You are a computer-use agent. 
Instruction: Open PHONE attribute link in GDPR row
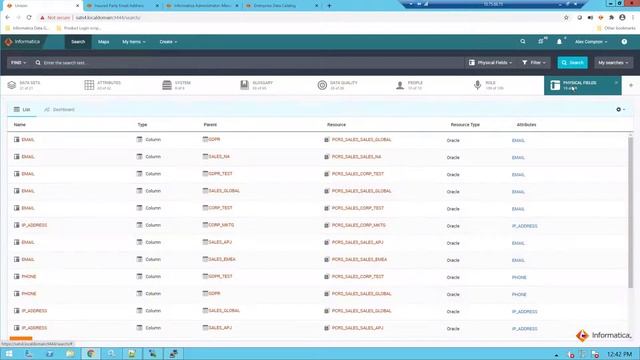(x=519, y=294)
